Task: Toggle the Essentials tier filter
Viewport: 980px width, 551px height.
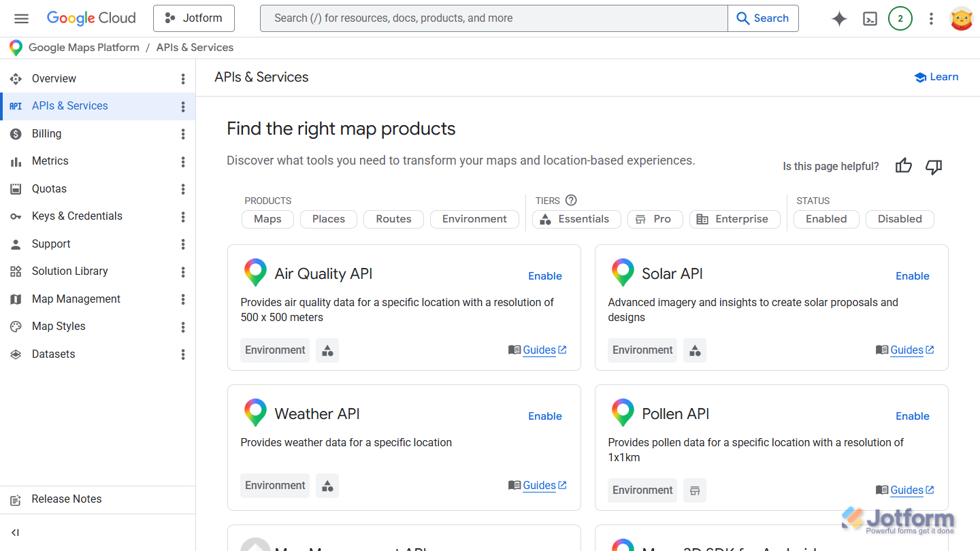Action: tap(576, 219)
